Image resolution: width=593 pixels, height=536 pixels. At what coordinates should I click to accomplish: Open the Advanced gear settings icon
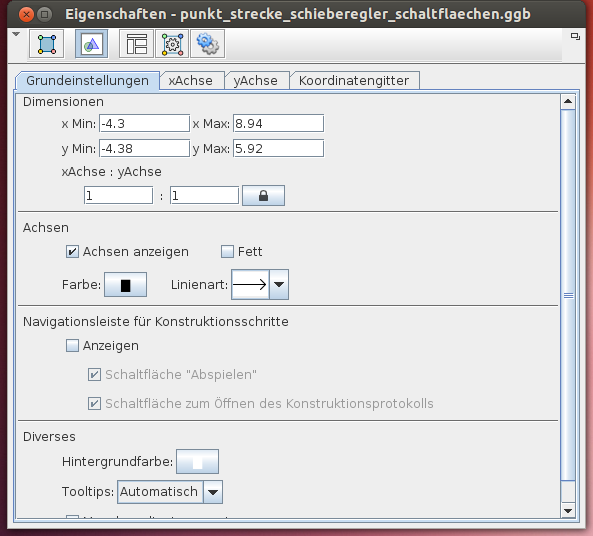208,44
